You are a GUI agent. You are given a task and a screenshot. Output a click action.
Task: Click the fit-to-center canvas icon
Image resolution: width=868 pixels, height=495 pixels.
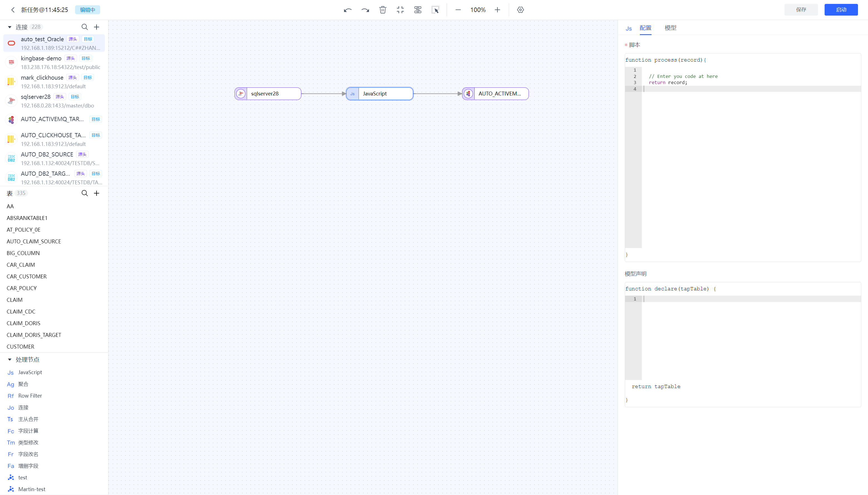pos(400,10)
